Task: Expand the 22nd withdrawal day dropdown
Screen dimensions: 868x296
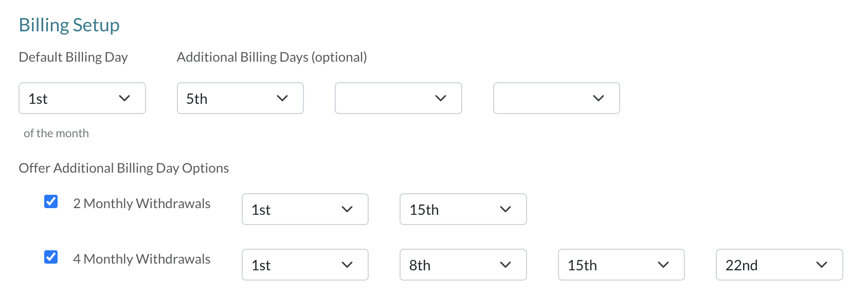Action: point(779,265)
